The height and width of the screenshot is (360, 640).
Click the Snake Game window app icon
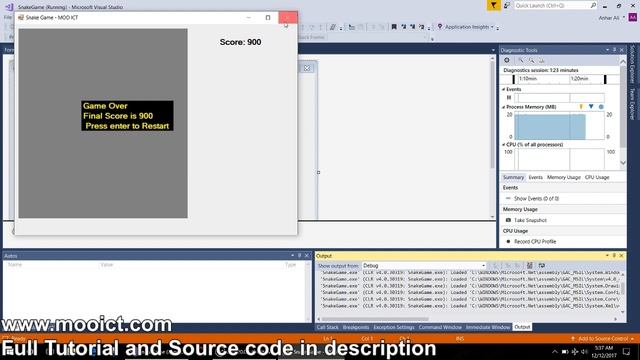pos(21,18)
